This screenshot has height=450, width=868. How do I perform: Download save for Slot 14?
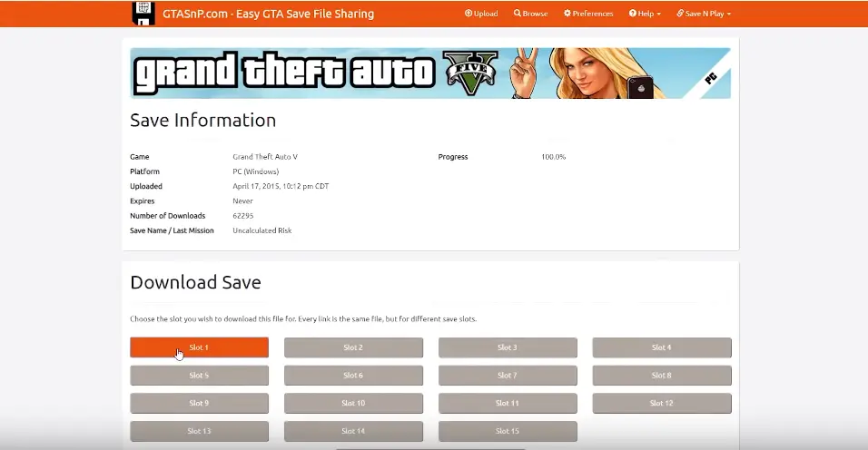(353, 431)
